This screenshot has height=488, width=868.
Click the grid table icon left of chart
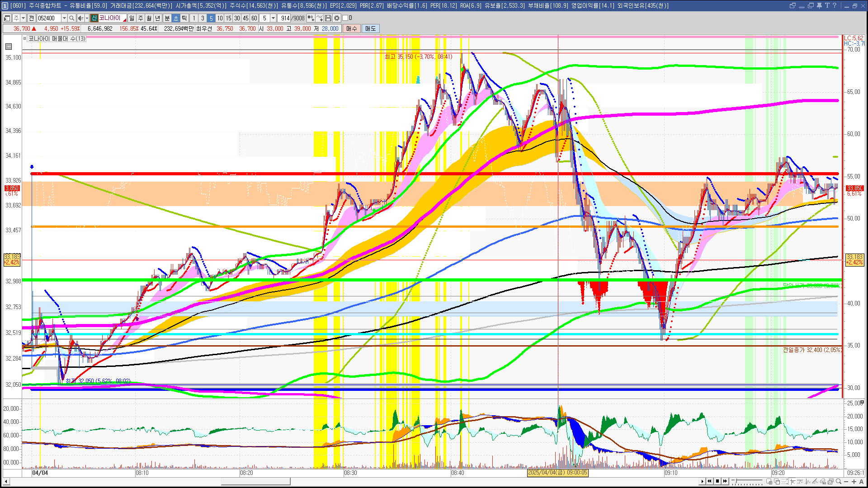9,47
